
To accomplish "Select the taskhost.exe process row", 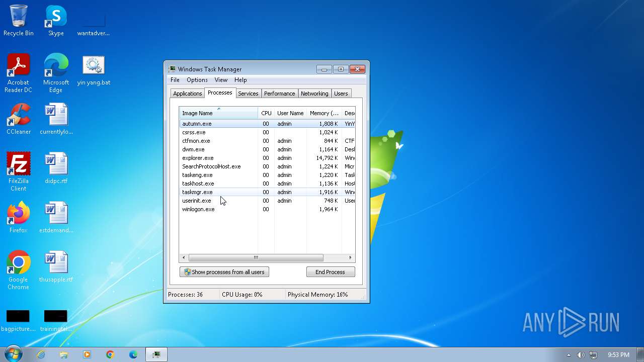I will 267,184.
